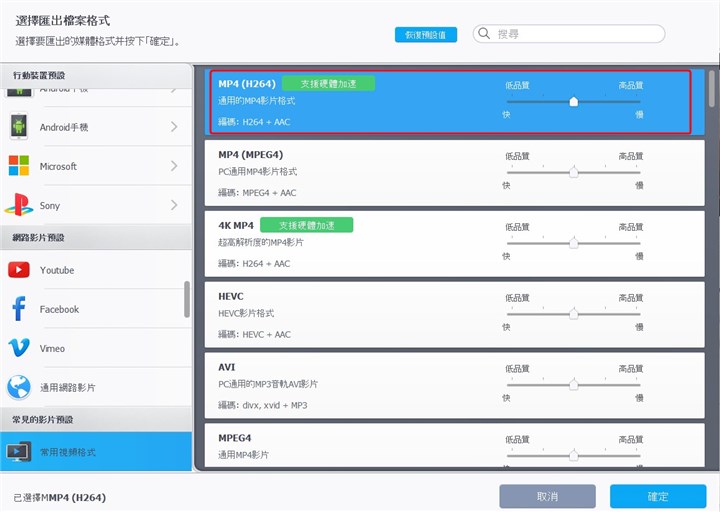This screenshot has height=512, width=720.
Task: Click the 編碼: MPEG4 + AAC text
Action: tap(257, 193)
